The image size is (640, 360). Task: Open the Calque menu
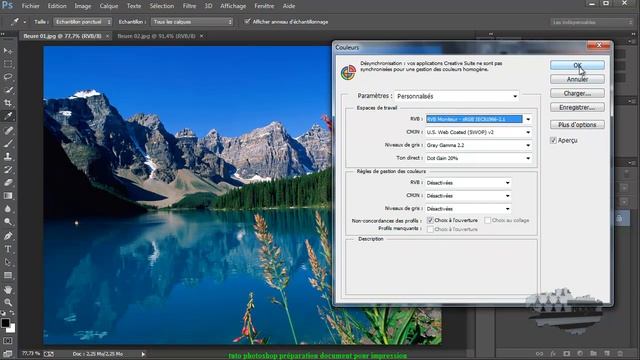pos(109,6)
